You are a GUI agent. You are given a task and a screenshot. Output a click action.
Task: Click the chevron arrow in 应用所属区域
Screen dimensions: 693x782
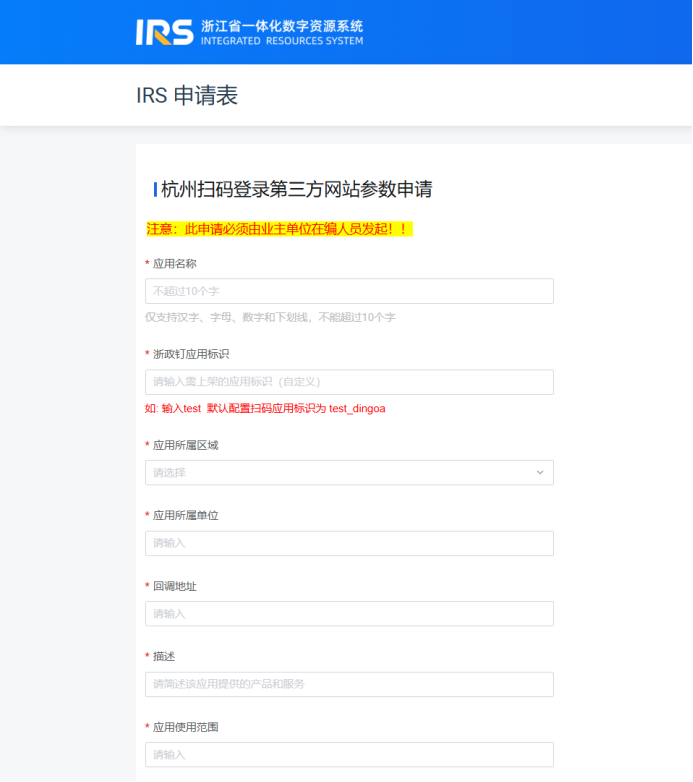tap(540, 472)
